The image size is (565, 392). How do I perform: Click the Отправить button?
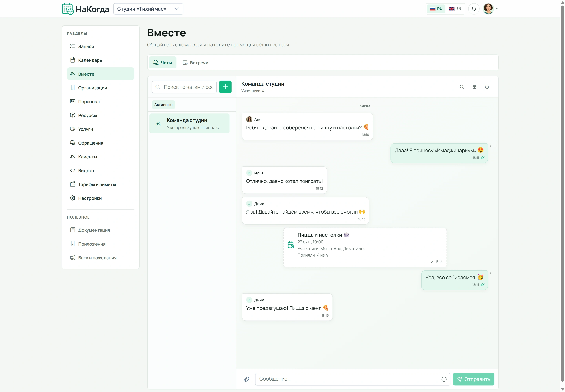click(473, 379)
